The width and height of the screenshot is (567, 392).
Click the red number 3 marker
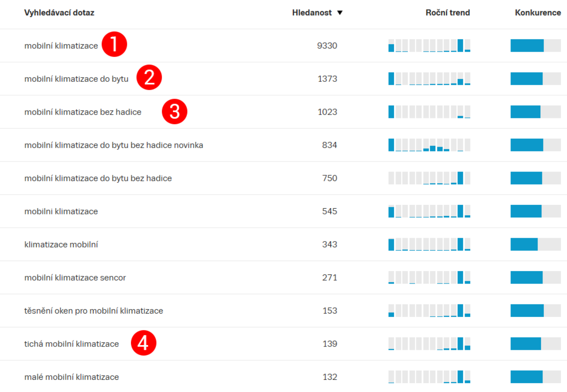pyautogui.click(x=175, y=111)
